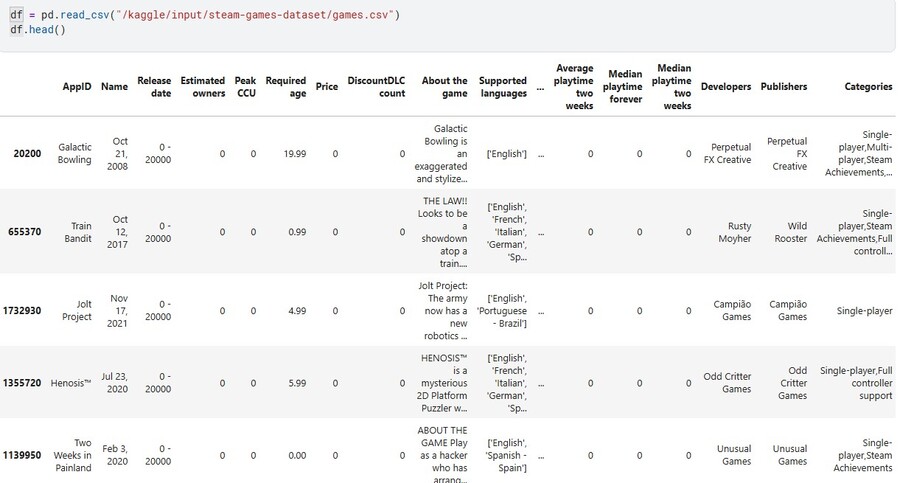This screenshot has height=483, width=900.
Task: Click the 5.99 value cell
Action: coord(297,383)
